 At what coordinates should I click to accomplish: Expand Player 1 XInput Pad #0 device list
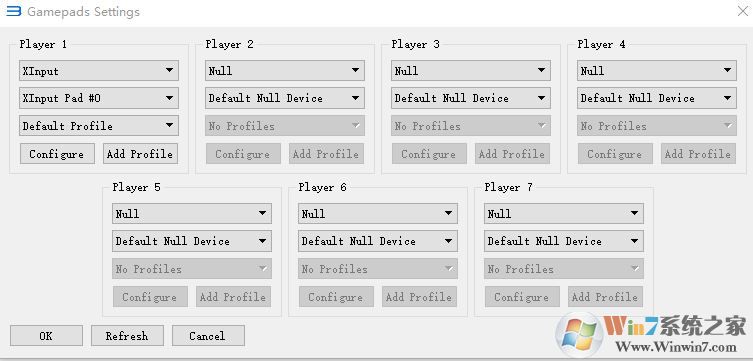click(99, 98)
